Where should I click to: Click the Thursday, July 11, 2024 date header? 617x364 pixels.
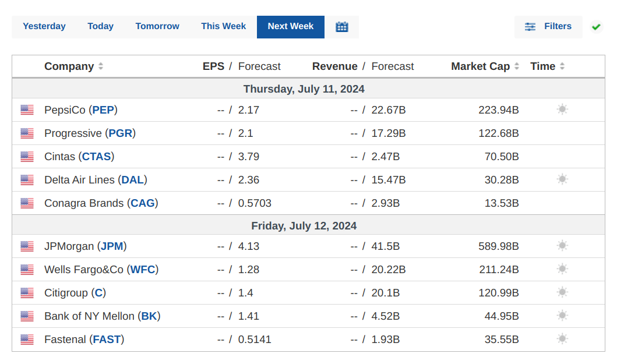tap(304, 89)
